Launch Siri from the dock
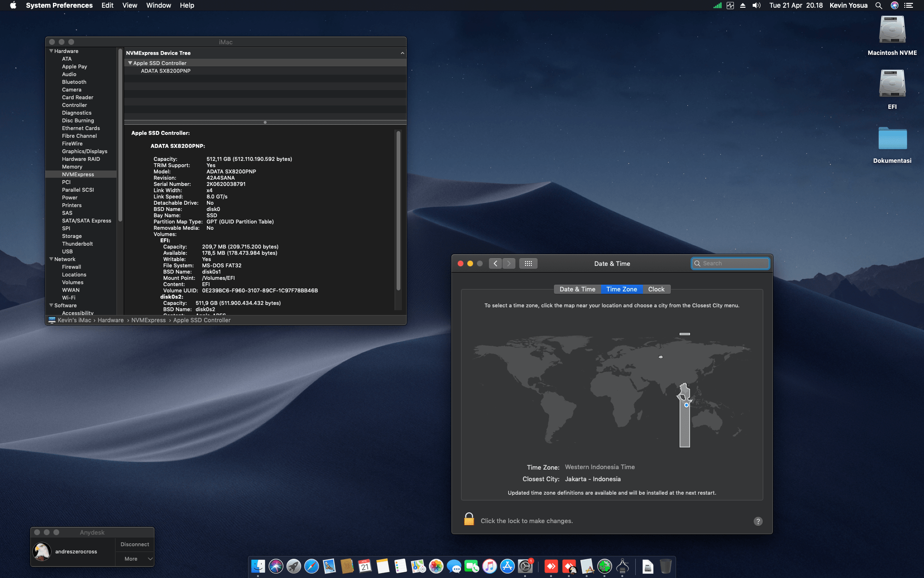Screen dimensions: 924x578 276,566
